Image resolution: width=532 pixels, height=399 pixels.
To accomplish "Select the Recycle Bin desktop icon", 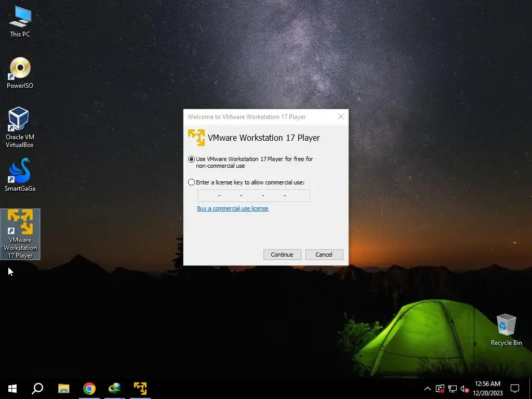I will (x=506, y=330).
